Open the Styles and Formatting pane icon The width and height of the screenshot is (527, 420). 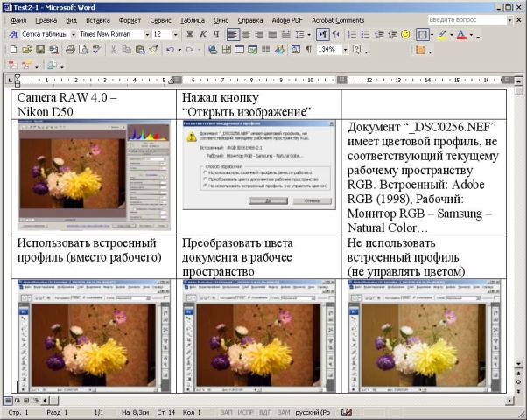pos(13,35)
